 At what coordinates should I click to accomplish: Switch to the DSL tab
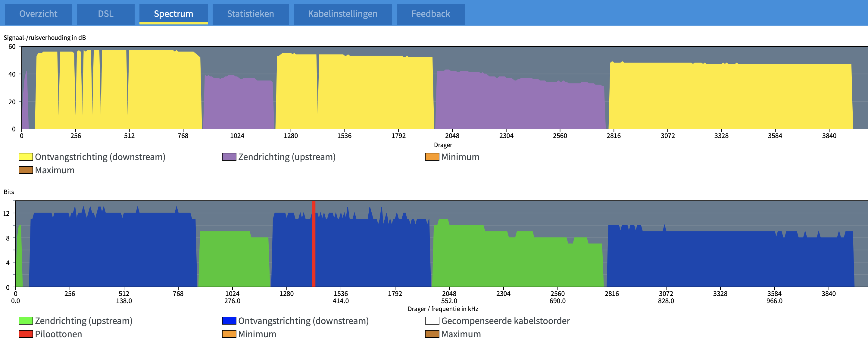click(x=105, y=14)
